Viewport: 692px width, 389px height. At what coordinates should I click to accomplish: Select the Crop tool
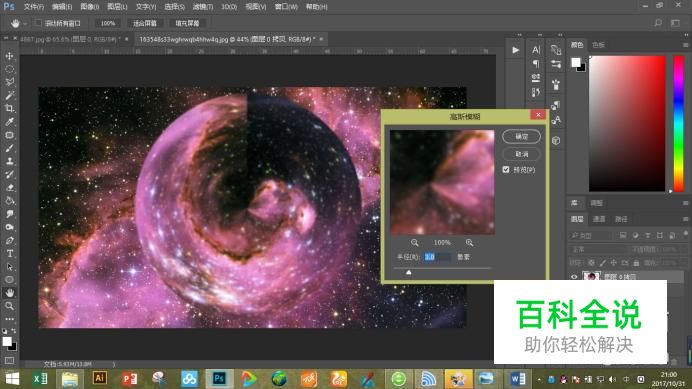[x=9, y=108]
